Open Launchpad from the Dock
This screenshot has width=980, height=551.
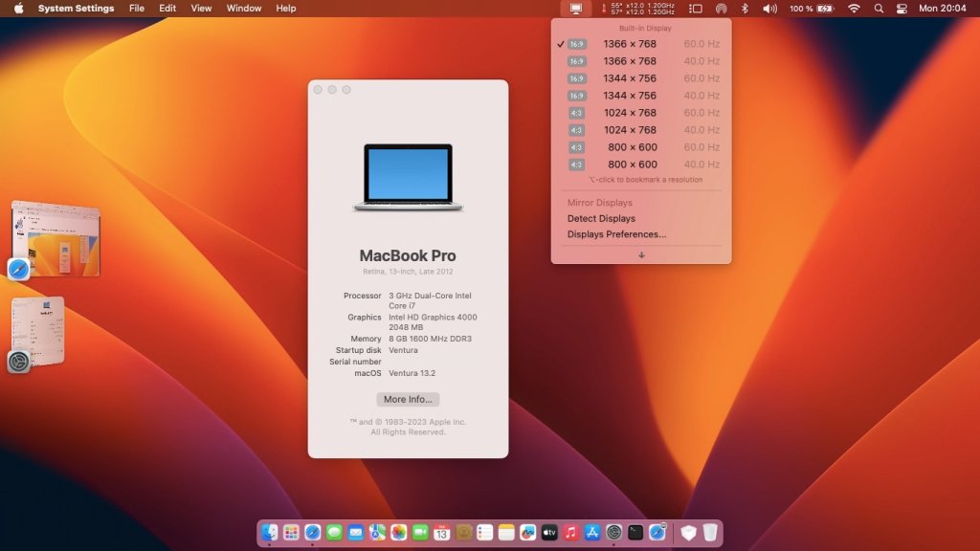point(291,533)
